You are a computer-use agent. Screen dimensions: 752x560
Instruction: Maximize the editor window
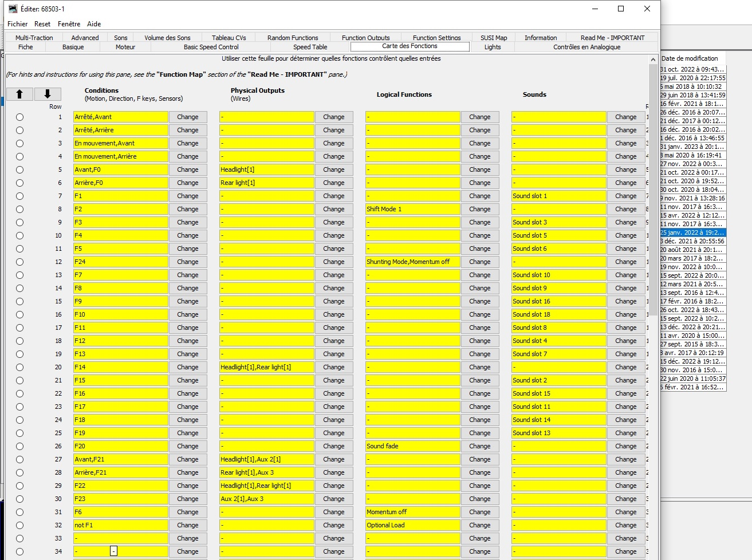621,9
